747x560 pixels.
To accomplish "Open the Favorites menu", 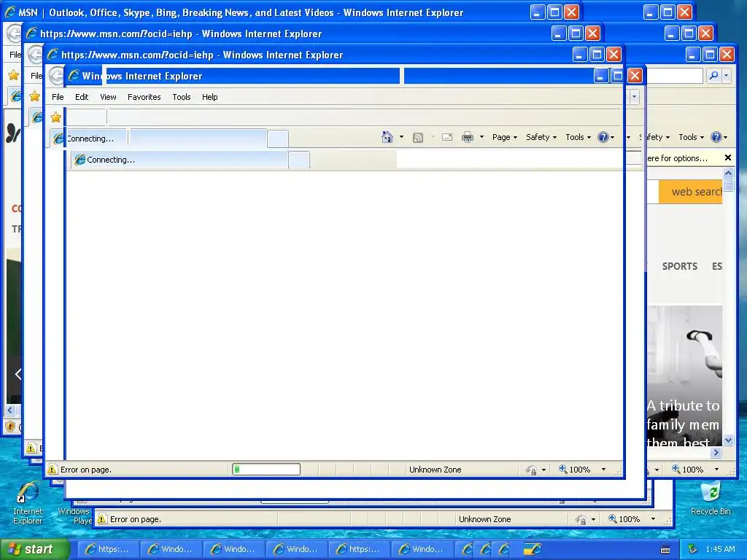I will (x=144, y=97).
